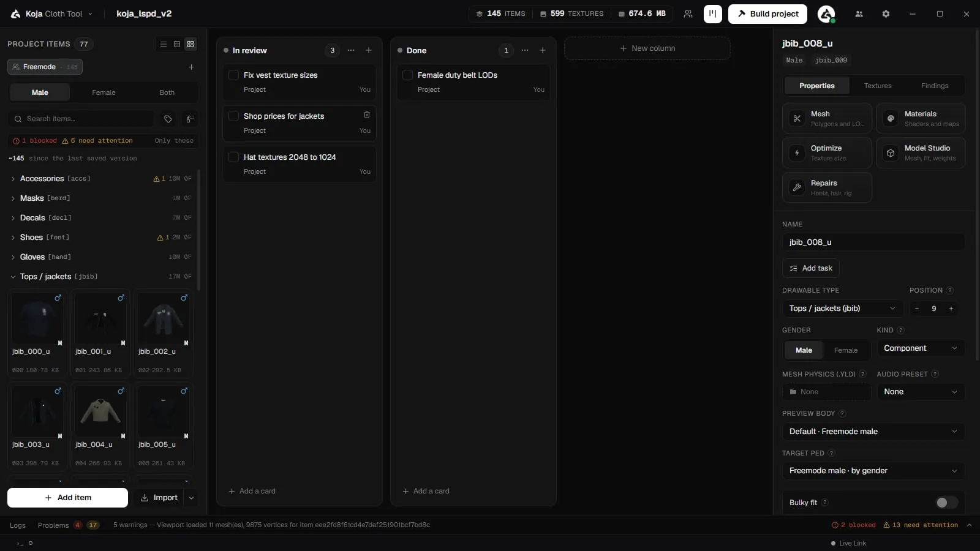Select the Both item filter tab

[x=167, y=92]
